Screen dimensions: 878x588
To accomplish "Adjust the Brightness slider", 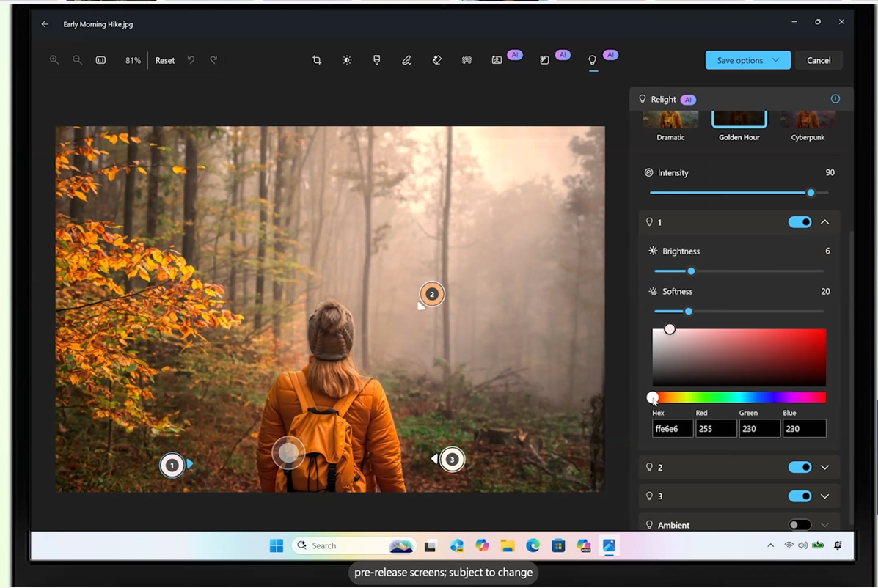I will pos(739,271).
